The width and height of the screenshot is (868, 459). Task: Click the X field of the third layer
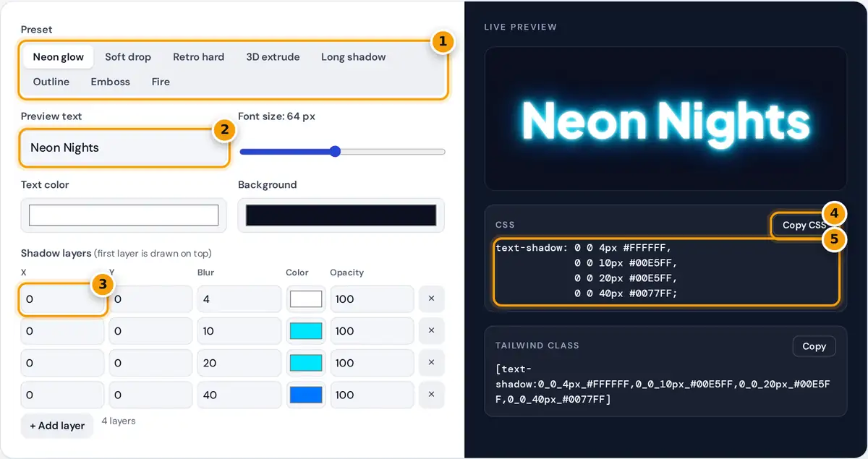[62, 363]
